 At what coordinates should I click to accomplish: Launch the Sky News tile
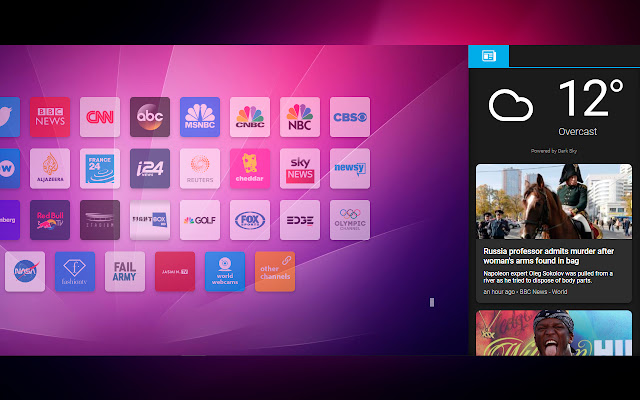pos(300,169)
